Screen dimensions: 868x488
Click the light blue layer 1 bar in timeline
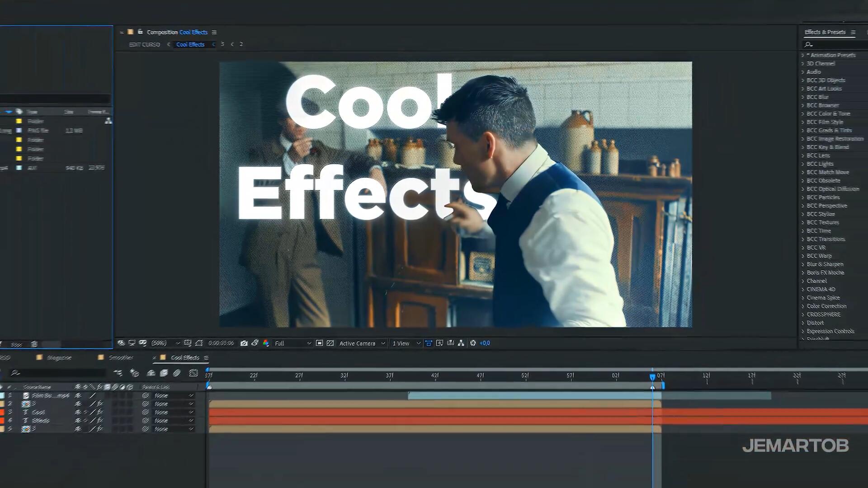click(x=590, y=395)
